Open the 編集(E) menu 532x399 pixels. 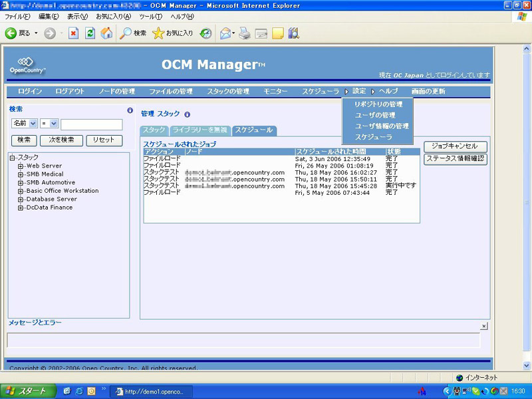pos(49,16)
